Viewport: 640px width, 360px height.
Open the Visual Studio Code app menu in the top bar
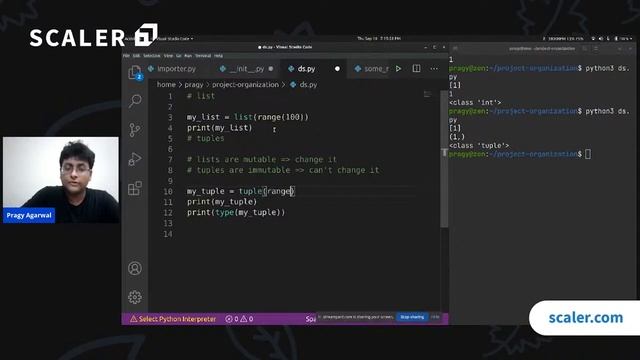point(175,38)
